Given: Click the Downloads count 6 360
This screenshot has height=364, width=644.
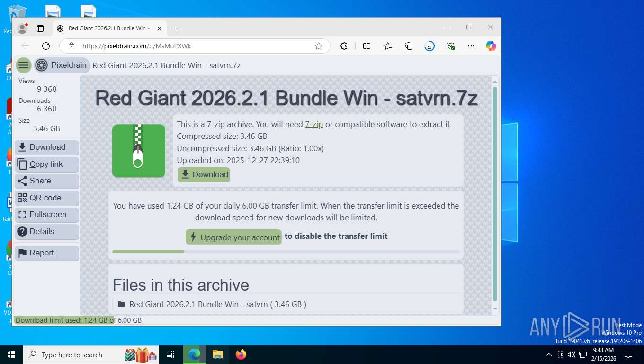Looking at the screenshot, I should point(47,109).
